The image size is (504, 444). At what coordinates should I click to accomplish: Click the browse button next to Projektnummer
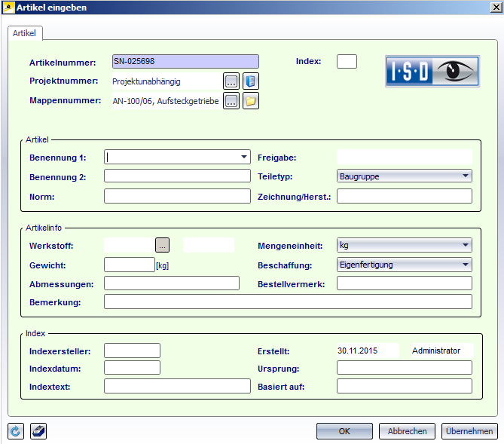231,81
